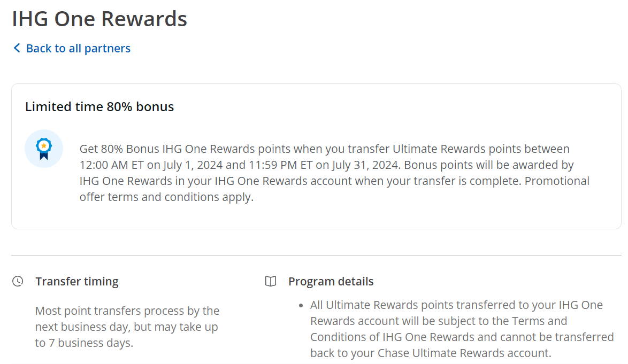Image resolution: width=628 pixels, height=364 pixels.
Task: Click the transfer processing time paragraph
Action: [127, 326]
